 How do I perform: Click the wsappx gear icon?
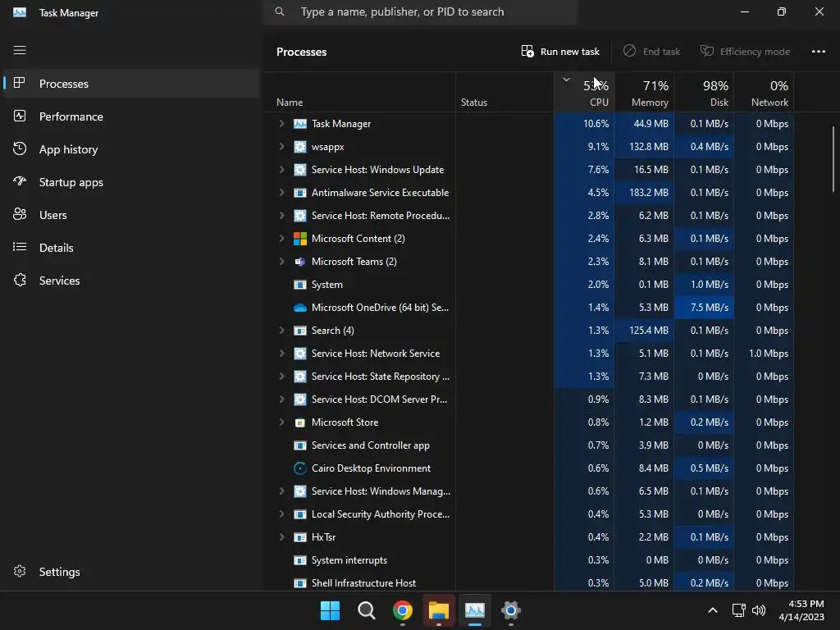coord(300,147)
